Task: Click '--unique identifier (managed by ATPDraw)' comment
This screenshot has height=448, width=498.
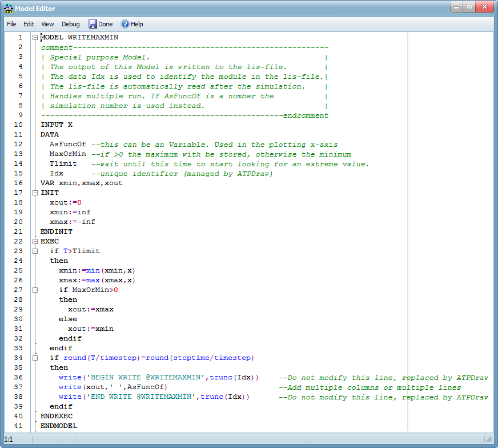Action: tap(182, 174)
